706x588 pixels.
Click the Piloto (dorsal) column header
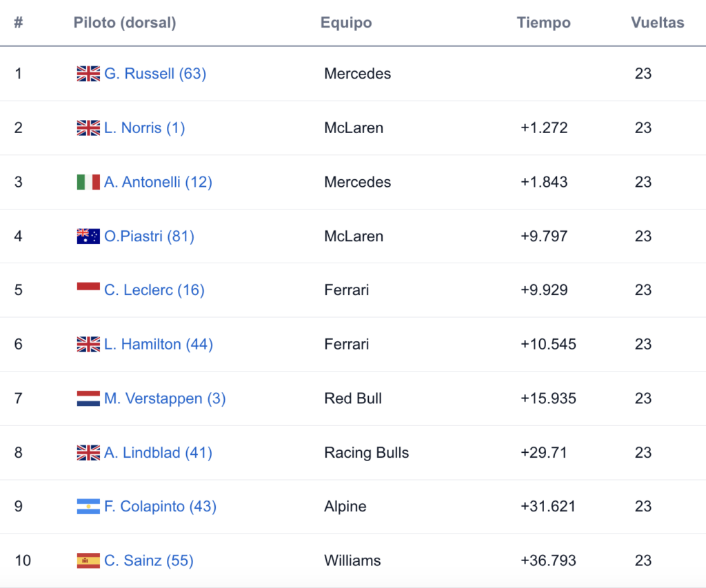[x=125, y=23]
